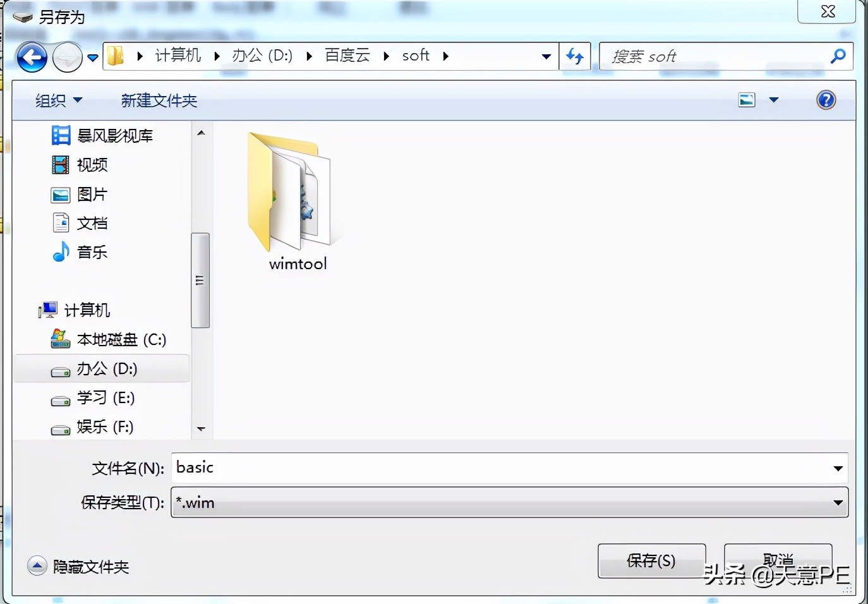
Task: Collapse the dialog using 隐藏文件夹
Action: [x=78, y=567]
